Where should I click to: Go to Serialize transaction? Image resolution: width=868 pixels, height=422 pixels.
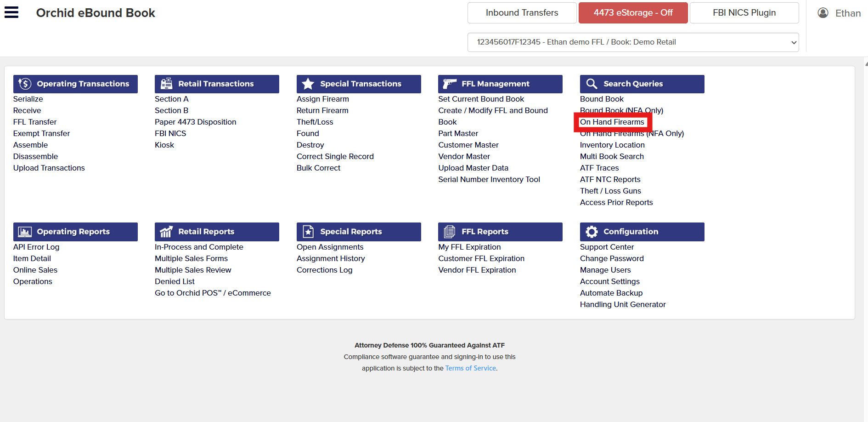coord(28,99)
